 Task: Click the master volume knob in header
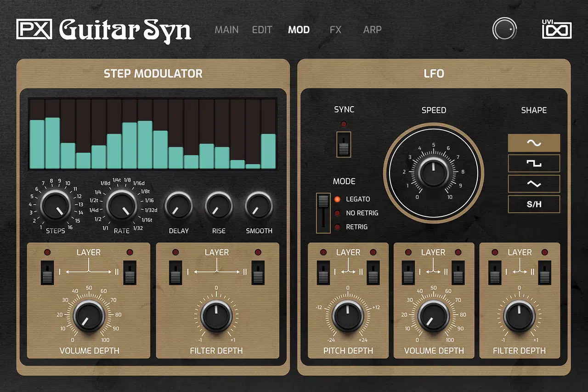504,29
